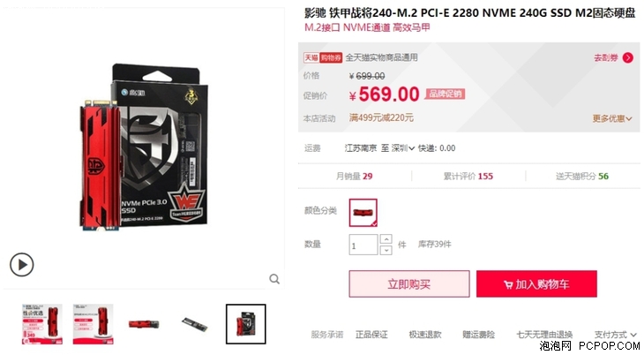Open the 月销量 29 sales tab
Viewport: 644px width, 355px height.
pos(354,176)
